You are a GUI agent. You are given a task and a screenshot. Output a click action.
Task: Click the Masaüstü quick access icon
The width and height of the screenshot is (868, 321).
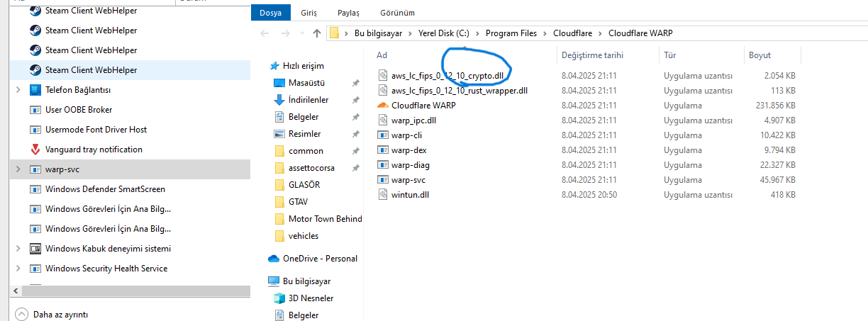point(279,83)
